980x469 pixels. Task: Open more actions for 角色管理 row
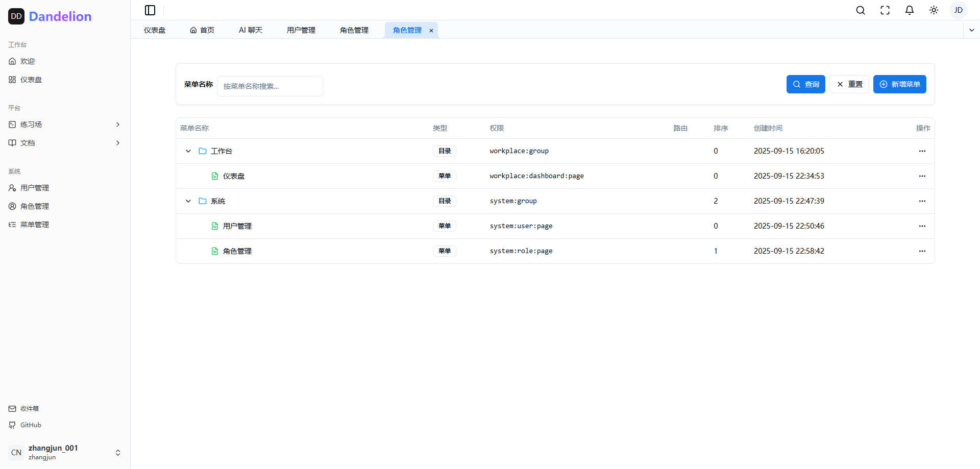pos(922,251)
